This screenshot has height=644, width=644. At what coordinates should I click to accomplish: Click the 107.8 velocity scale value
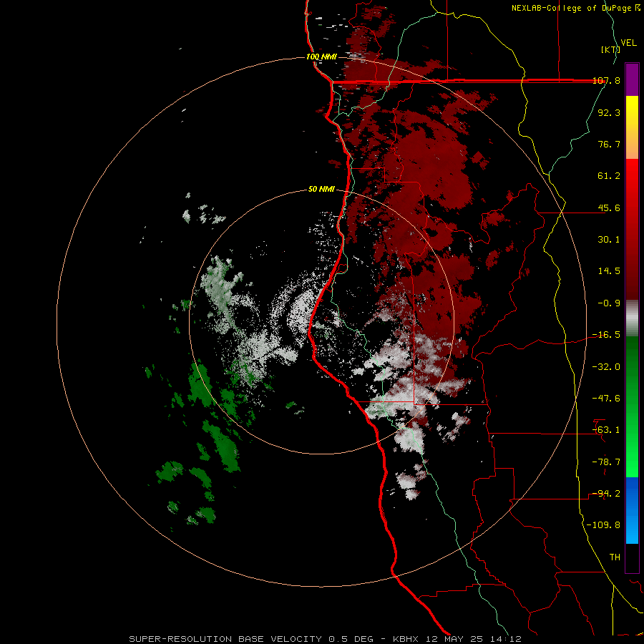point(606,80)
